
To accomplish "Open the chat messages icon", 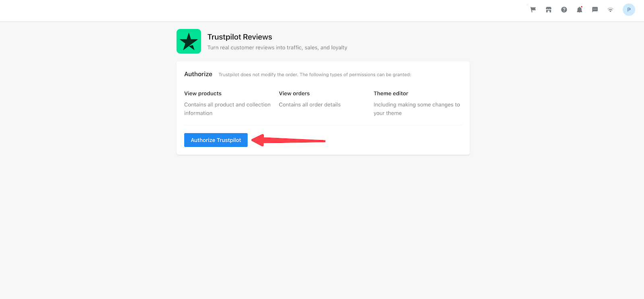I will 595,10.
